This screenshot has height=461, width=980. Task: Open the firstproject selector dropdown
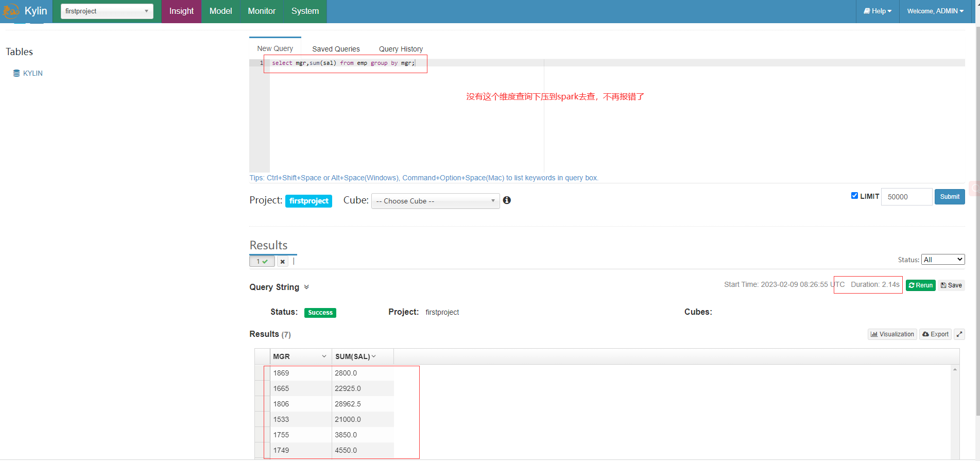pyautogui.click(x=107, y=11)
